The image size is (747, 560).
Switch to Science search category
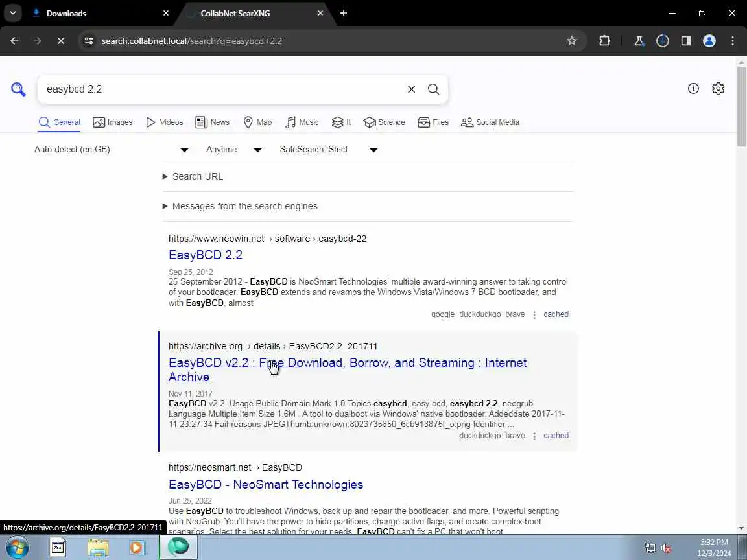384,122
